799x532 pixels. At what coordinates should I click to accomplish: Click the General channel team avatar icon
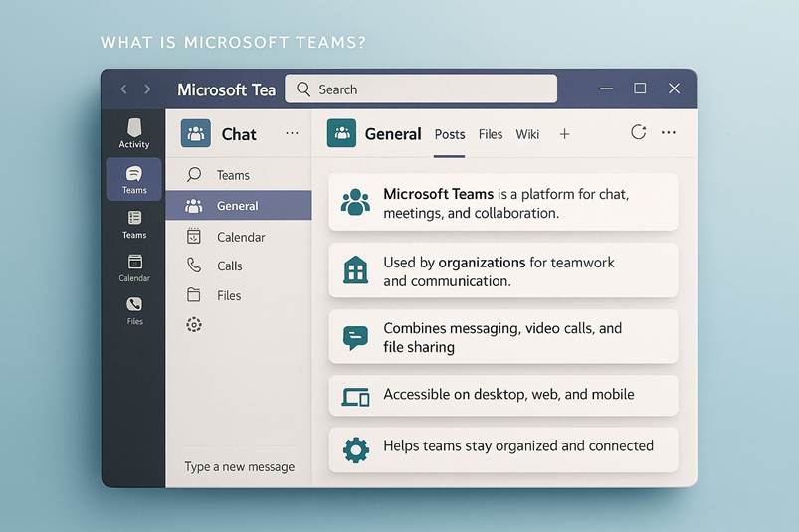click(342, 133)
